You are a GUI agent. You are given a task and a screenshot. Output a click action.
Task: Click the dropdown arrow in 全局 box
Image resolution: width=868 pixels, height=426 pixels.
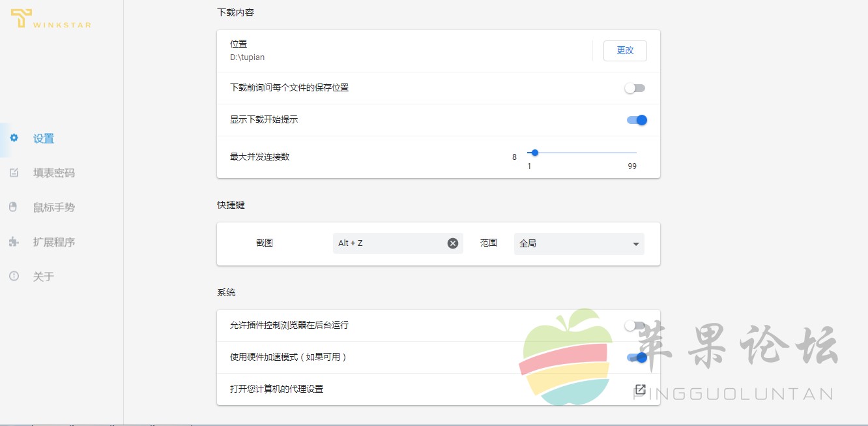tap(635, 244)
